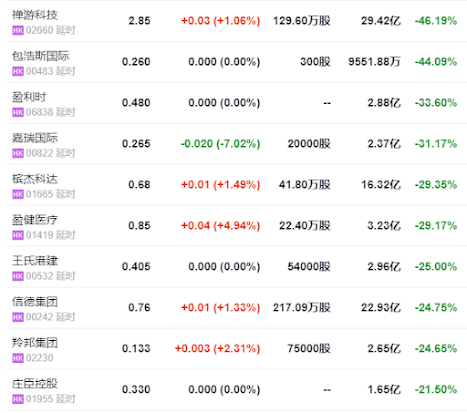Click market cap 29.42亿
467x413 pixels.
click(x=381, y=21)
